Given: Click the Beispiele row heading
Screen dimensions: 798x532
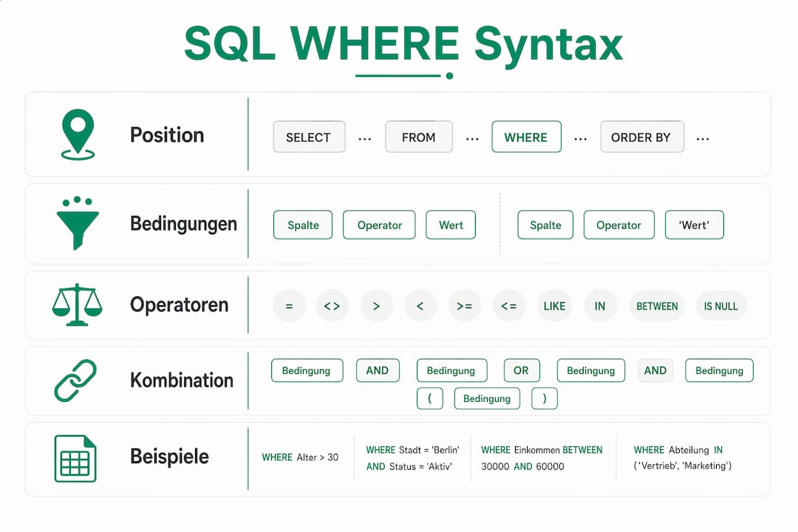Looking at the screenshot, I should pyautogui.click(x=169, y=457).
